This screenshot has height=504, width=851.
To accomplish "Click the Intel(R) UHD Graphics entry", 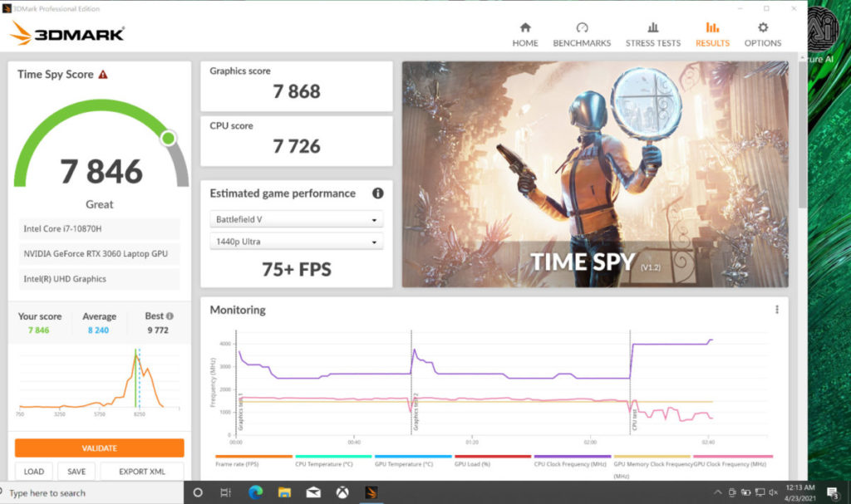I will (x=100, y=279).
